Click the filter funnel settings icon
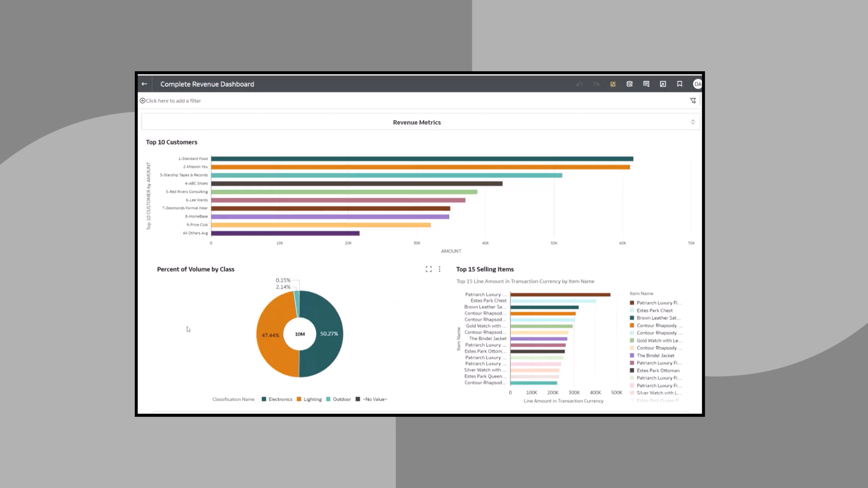 pyautogui.click(x=693, y=101)
